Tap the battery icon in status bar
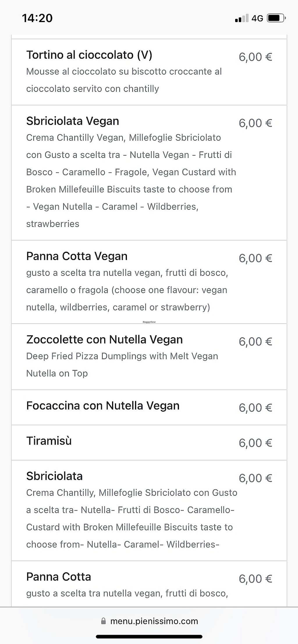 pos(276,18)
